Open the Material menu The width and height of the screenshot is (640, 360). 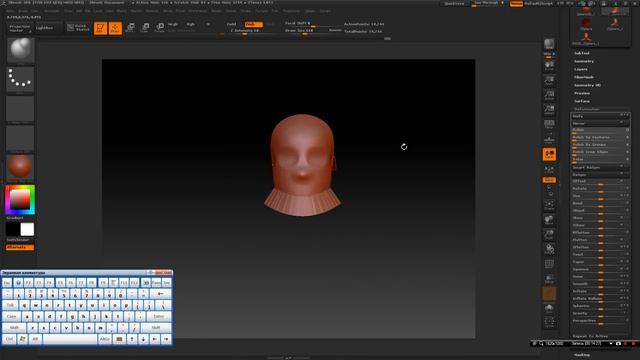point(152,11)
